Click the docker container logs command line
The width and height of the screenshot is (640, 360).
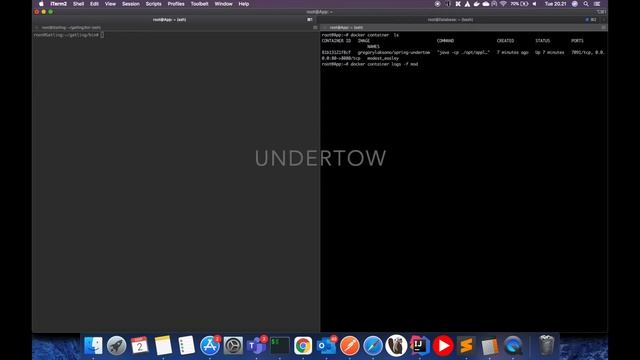(x=370, y=64)
